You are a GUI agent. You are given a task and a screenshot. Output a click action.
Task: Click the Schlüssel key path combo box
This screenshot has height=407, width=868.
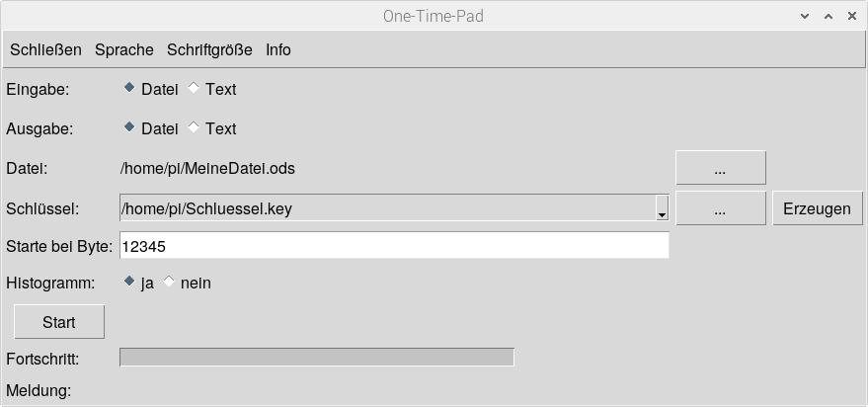(x=385, y=208)
